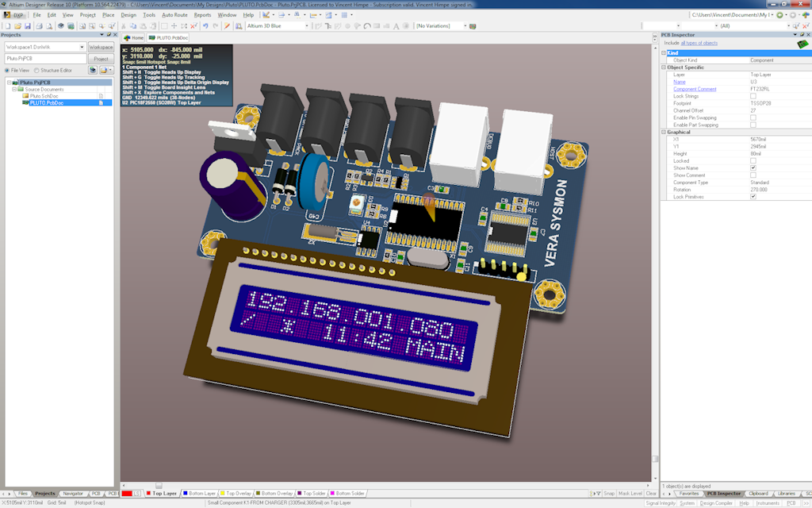Toggle Enable Part Swapping checkbox
This screenshot has height=508, width=812.
click(x=753, y=125)
